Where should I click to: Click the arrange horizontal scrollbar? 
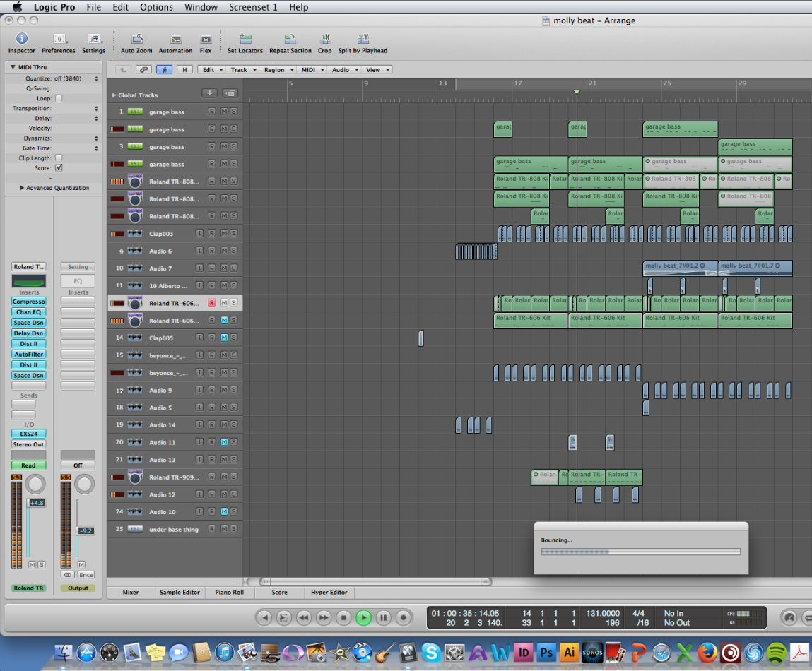[377, 581]
